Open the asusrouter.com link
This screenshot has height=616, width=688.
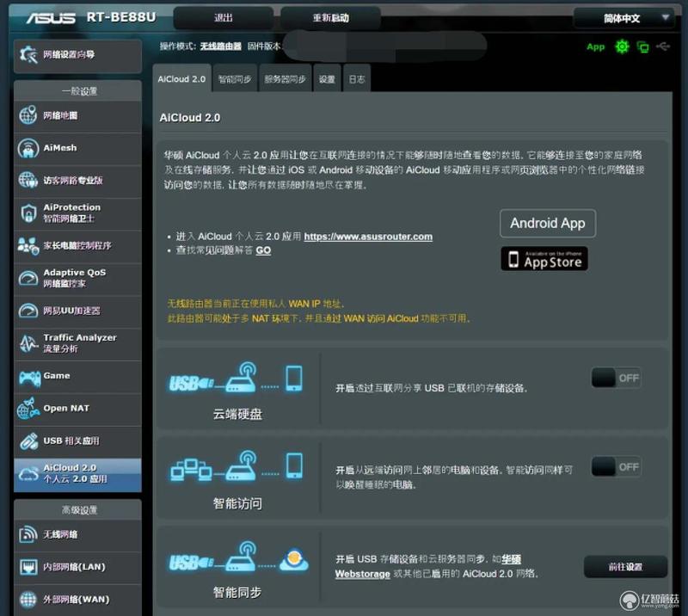click(368, 237)
